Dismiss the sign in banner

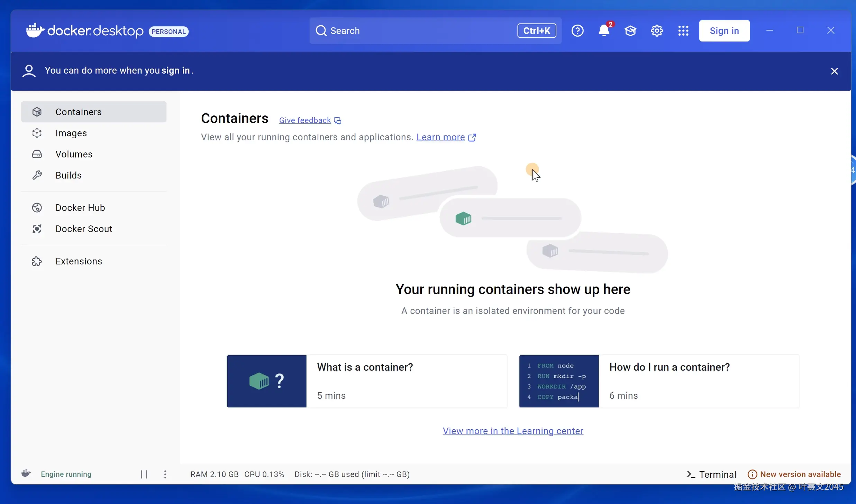(x=834, y=71)
